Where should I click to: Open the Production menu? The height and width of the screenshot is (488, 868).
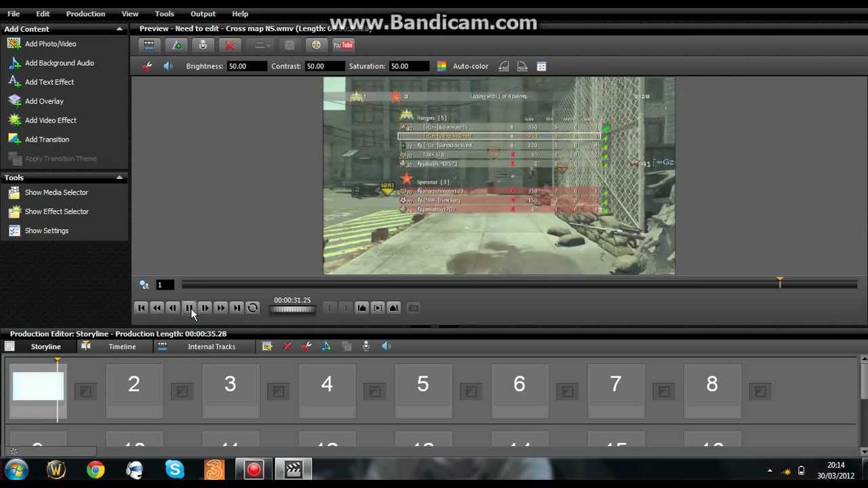click(85, 14)
